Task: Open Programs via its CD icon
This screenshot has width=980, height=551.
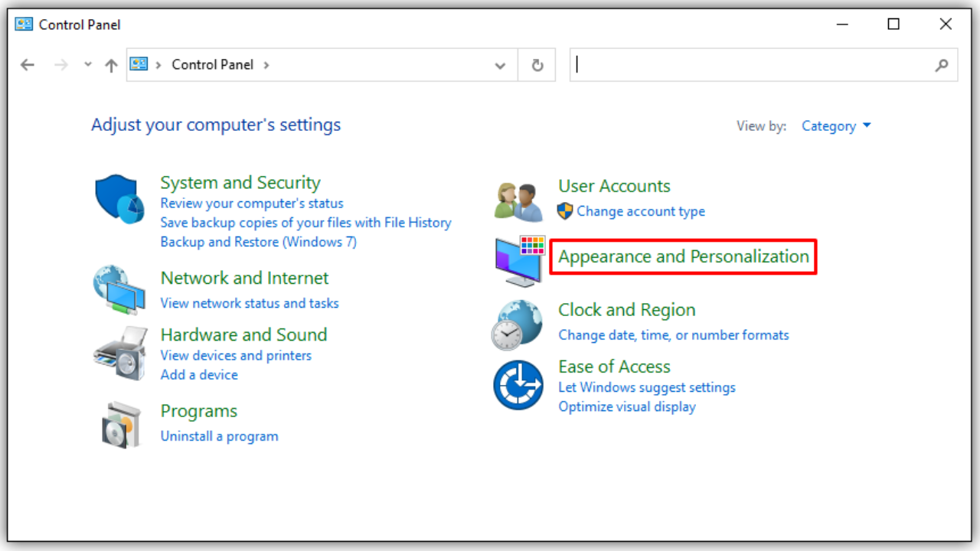Action: point(120,424)
